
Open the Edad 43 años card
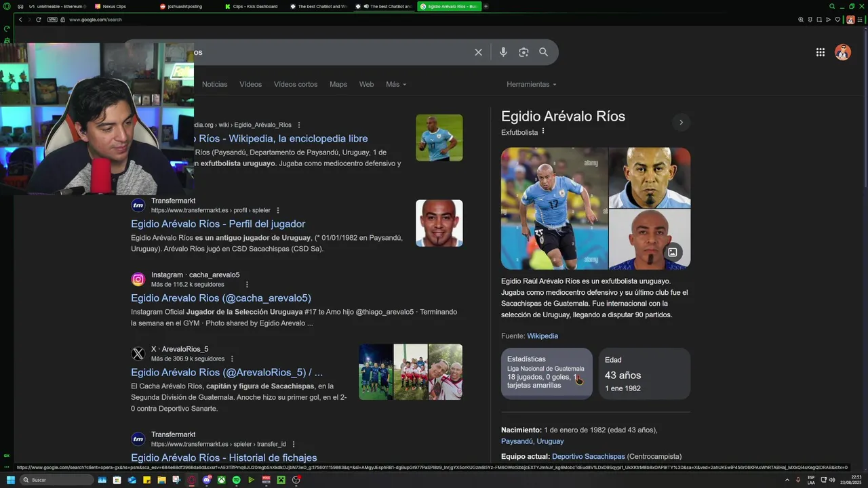644,373
